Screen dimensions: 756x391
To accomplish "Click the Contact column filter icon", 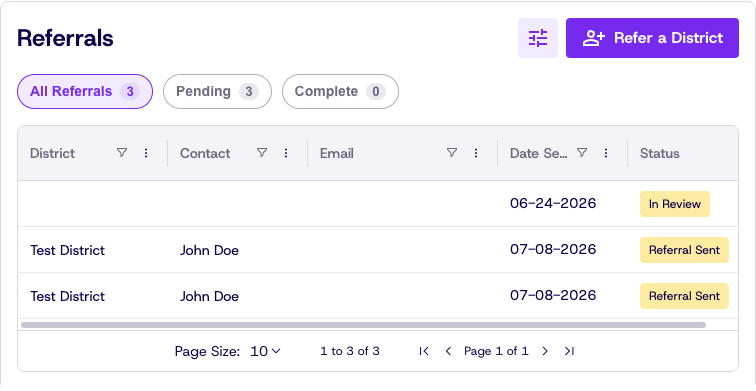I will pos(262,153).
